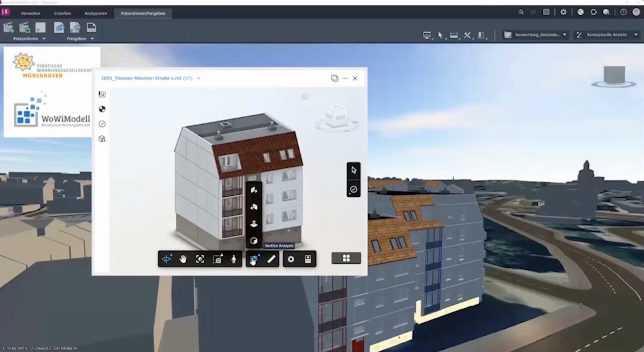The width and height of the screenshot is (644, 352).
Task: Click the Fit to View icon
Action: coord(200,259)
